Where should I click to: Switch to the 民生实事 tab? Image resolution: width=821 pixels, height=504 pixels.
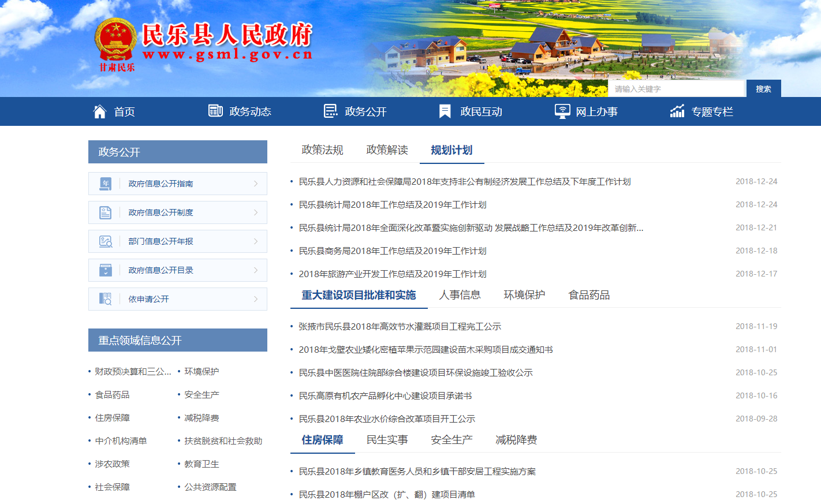point(387,440)
